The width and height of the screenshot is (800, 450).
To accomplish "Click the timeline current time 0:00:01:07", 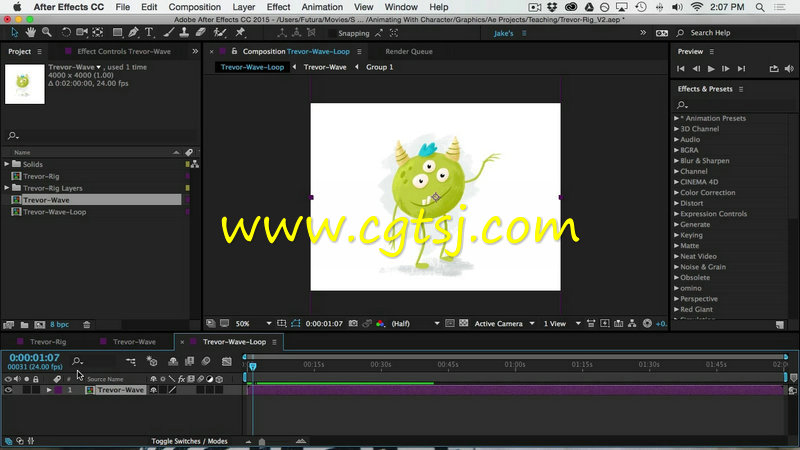I will click(34, 358).
